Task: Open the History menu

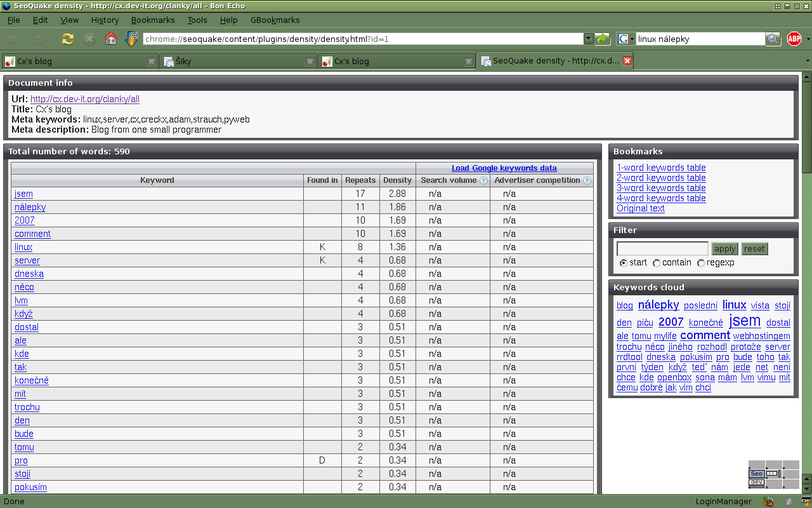Action: [x=105, y=20]
